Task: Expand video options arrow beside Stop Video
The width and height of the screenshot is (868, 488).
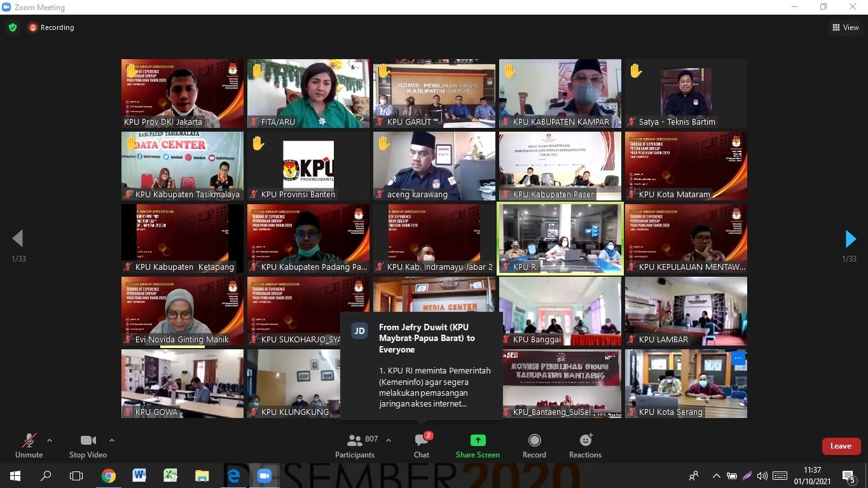Action: tap(112, 440)
